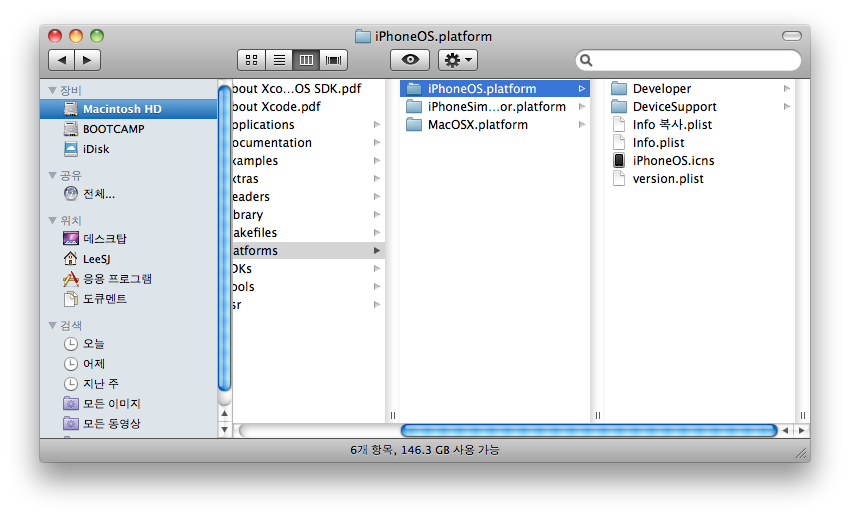This screenshot has width=850, height=517.
Task: Select the iPhoneOS.platform folder
Action: point(494,88)
